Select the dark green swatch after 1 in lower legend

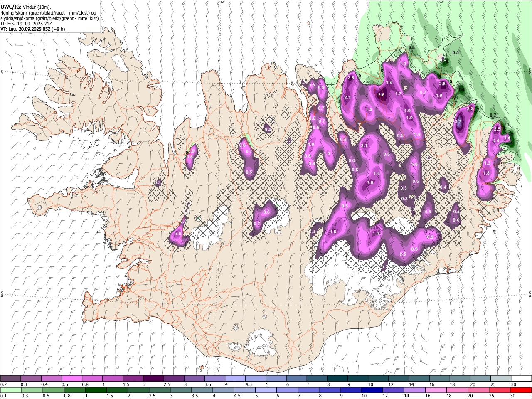pos(96,390)
